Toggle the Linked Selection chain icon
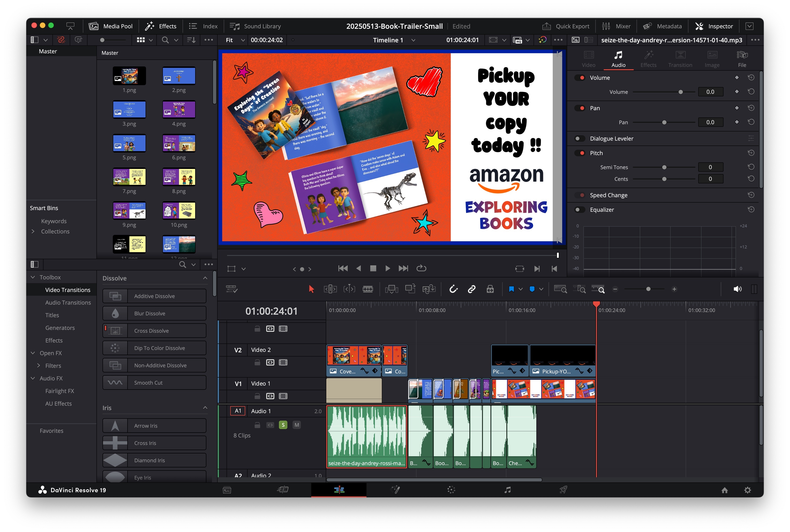 [471, 289]
